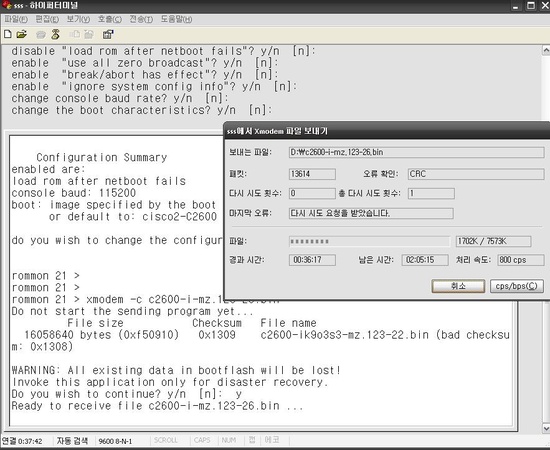Click CAPS indicator in status bar
The width and height of the screenshot is (550, 450).
202,440
